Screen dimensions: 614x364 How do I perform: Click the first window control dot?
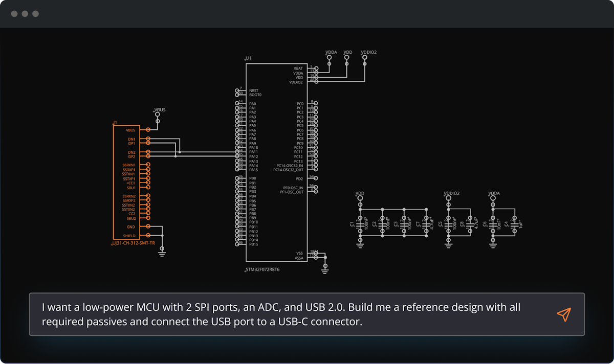14,14
